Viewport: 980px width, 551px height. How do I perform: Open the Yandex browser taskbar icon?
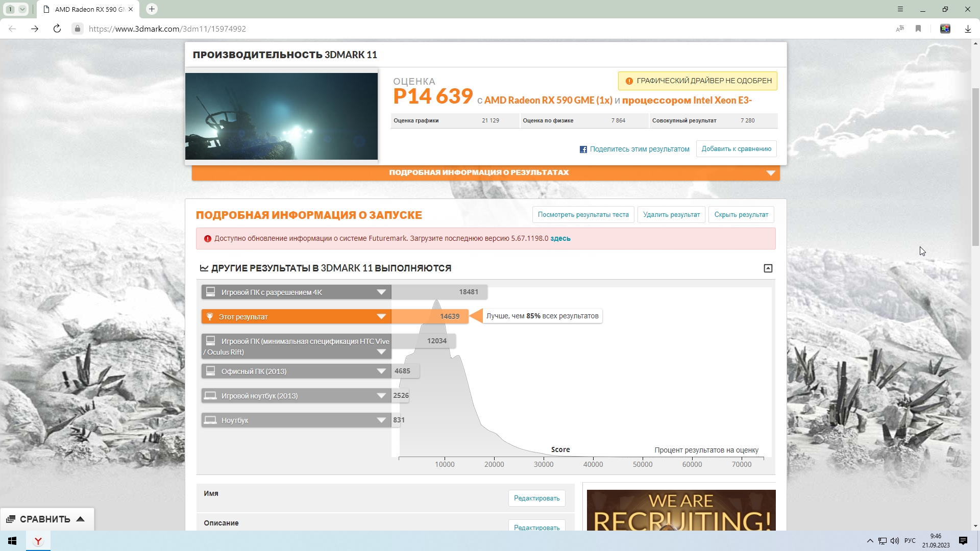click(x=38, y=541)
